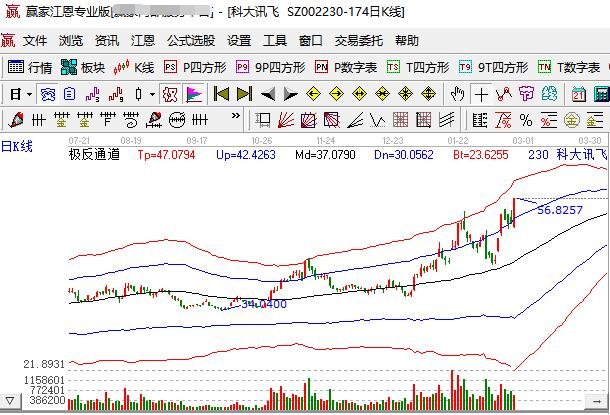This screenshot has height=415, width=610.
Task: Click the 日 period button
Action: [x=16, y=94]
